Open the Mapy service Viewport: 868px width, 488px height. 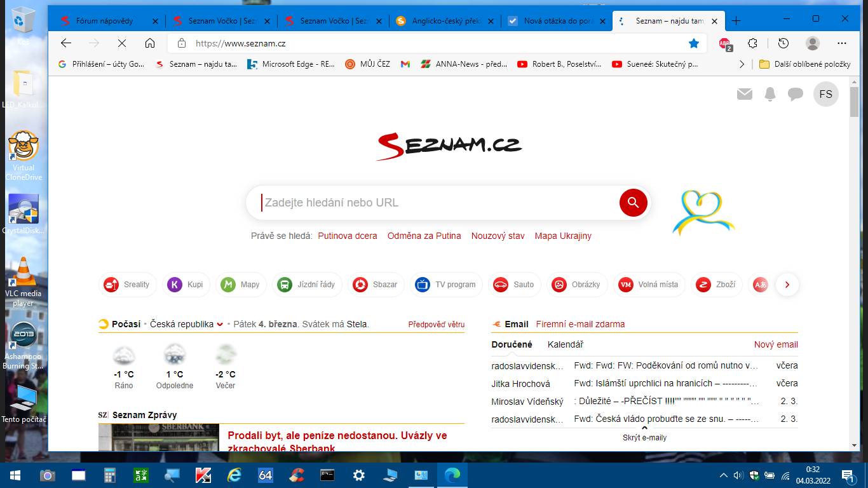pyautogui.click(x=241, y=285)
